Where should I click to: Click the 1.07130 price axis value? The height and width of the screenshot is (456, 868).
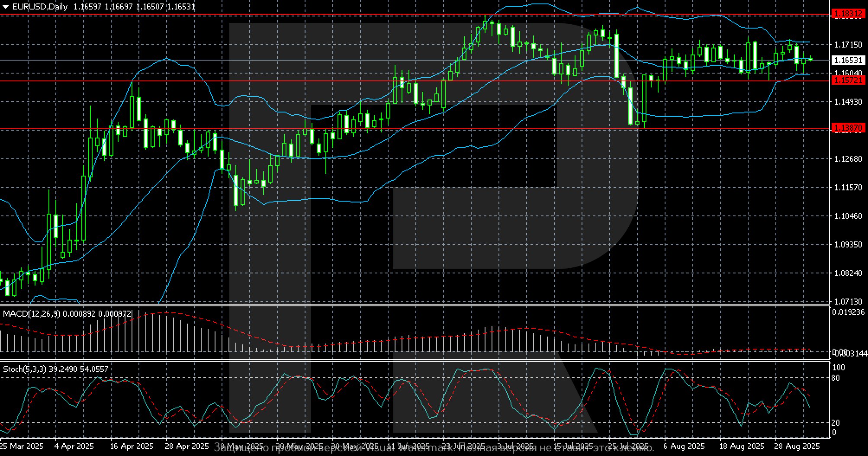click(x=848, y=301)
